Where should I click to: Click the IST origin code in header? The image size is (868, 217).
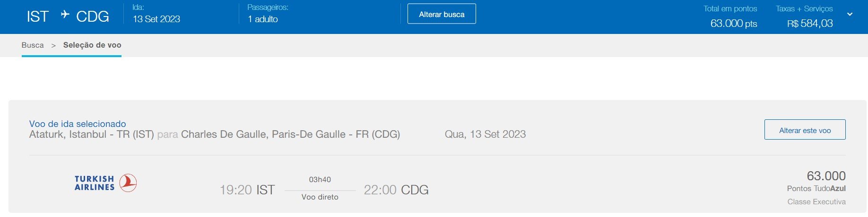(38, 17)
